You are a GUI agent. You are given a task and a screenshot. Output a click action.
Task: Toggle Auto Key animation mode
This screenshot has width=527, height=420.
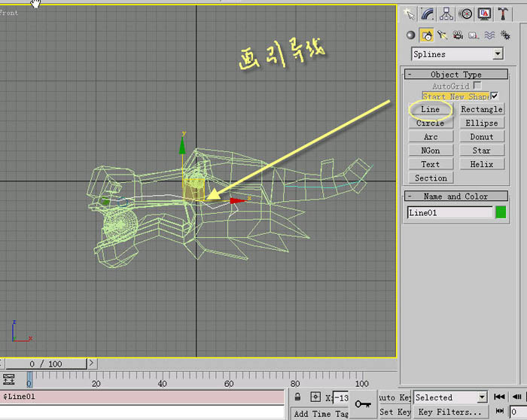coord(395,397)
